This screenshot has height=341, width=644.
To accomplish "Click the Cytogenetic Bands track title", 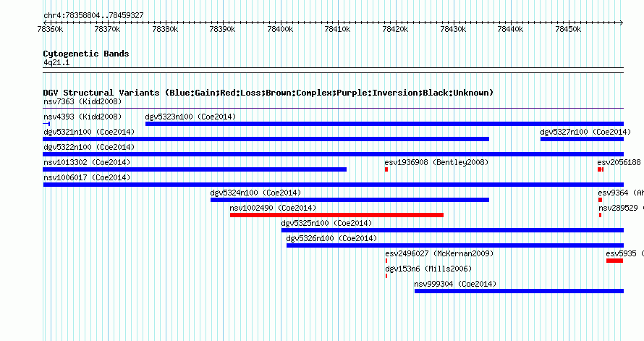I will [x=86, y=54].
